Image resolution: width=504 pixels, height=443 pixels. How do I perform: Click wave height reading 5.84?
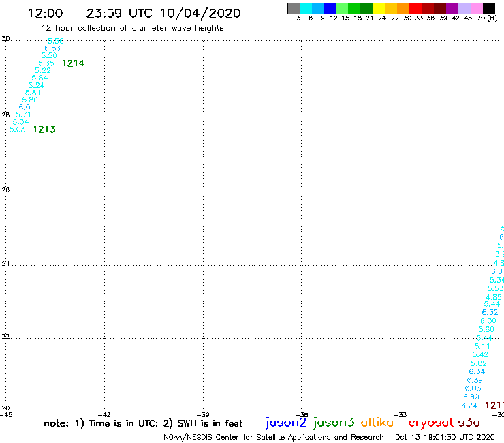click(x=40, y=78)
